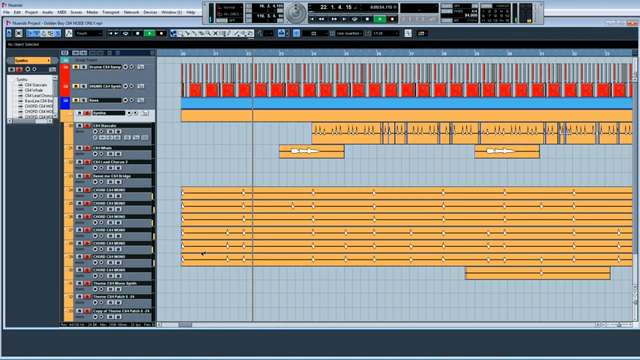
Task: Select C64 Lead Chorus in the inspector tree
Action: (x=38, y=96)
